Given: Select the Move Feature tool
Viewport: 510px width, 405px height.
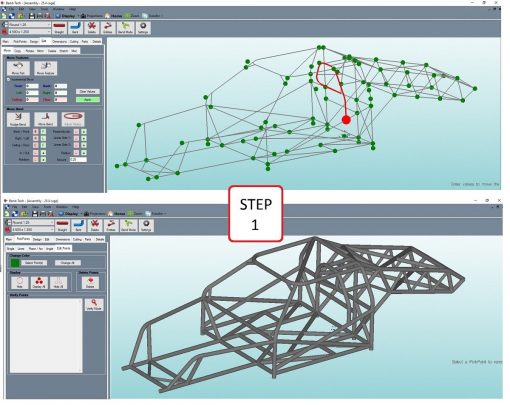Looking at the screenshot, I should (x=46, y=68).
